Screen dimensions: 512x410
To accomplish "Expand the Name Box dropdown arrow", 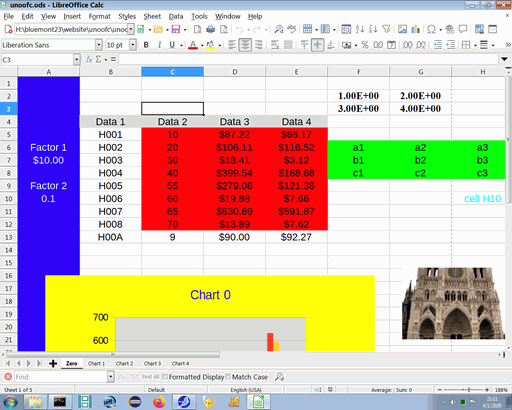I will click(x=77, y=60).
